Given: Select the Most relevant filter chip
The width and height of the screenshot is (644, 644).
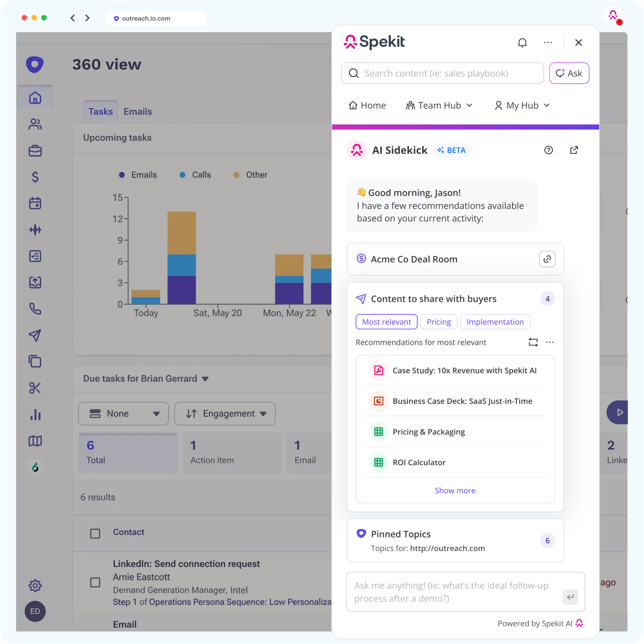Looking at the screenshot, I should pyautogui.click(x=386, y=322).
